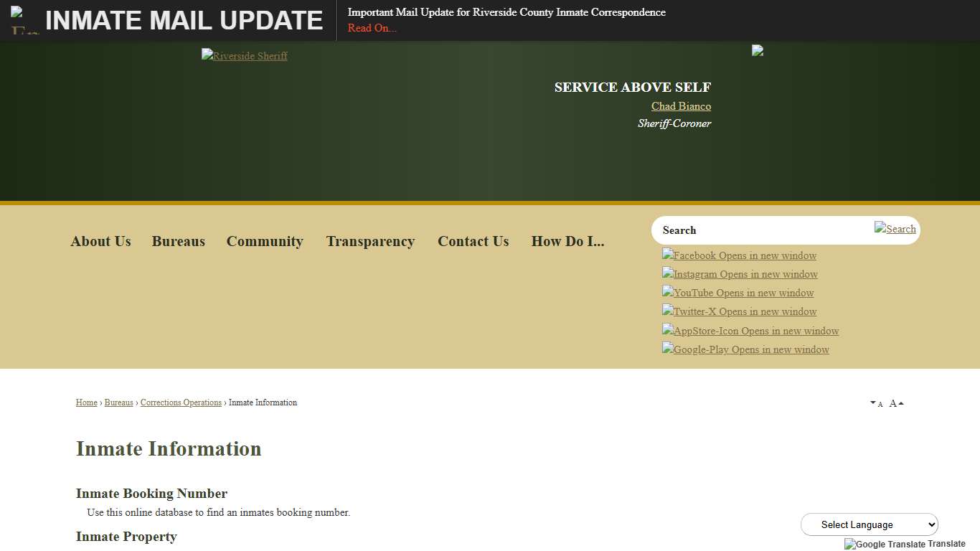Open Chad Bianco's profile link

tap(680, 105)
